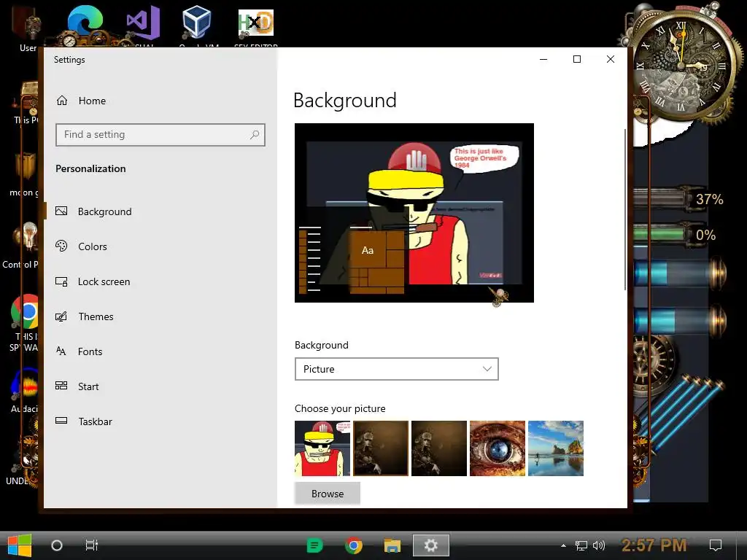Click the 2:57 PM taskbar clock
Viewport: 747px width, 560px height.
(654, 545)
